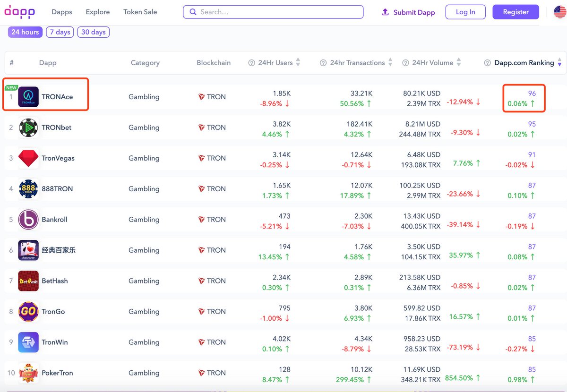Open the 888TRON dapp name
Screen dimensions: 567x392
pos(57,189)
